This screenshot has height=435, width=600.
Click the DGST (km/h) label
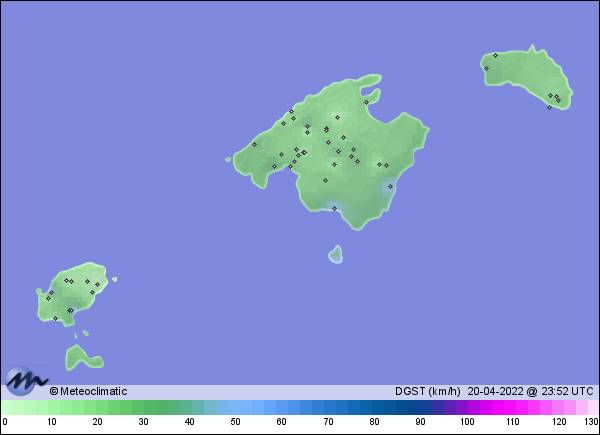click(428, 391)
